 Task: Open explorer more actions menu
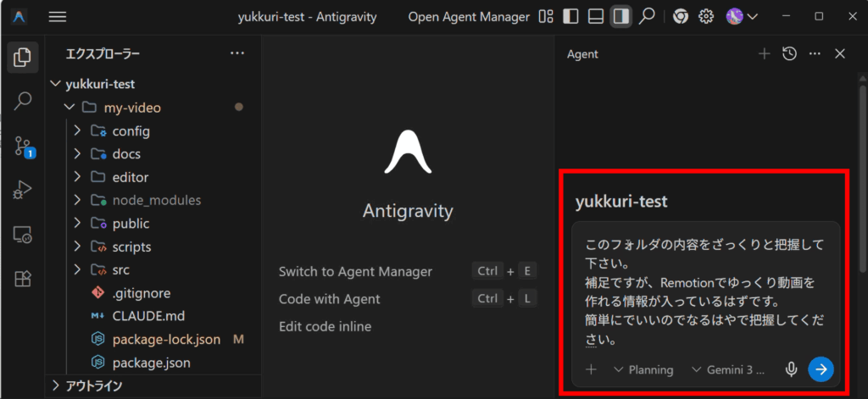[237, 54]
